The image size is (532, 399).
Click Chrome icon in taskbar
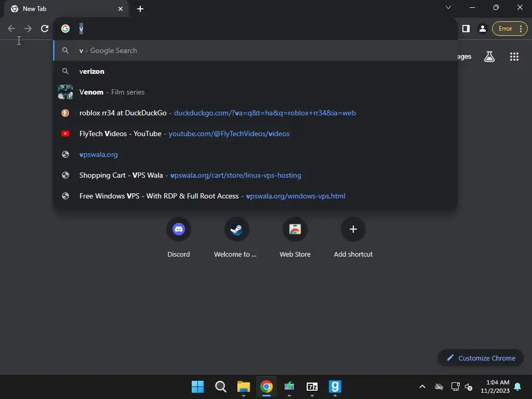click(x=267, y=387)
